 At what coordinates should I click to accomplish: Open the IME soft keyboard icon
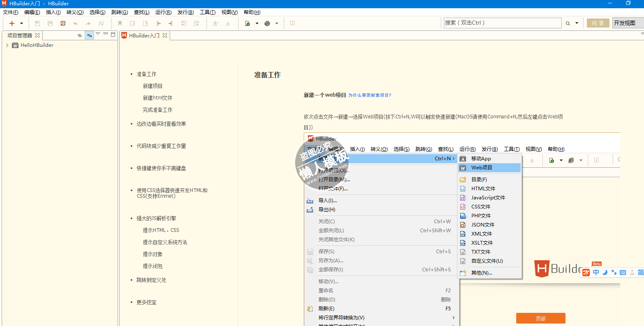click(x=623, y=272)
